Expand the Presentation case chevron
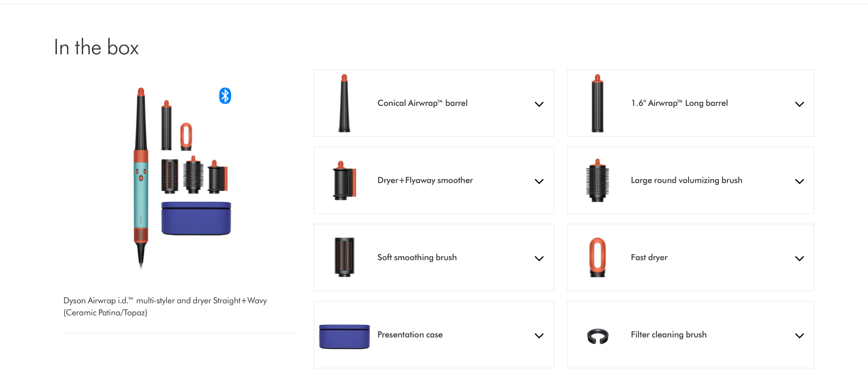This screenshot has width=868, height=385. pyautogui.click(x=539, y=336)
